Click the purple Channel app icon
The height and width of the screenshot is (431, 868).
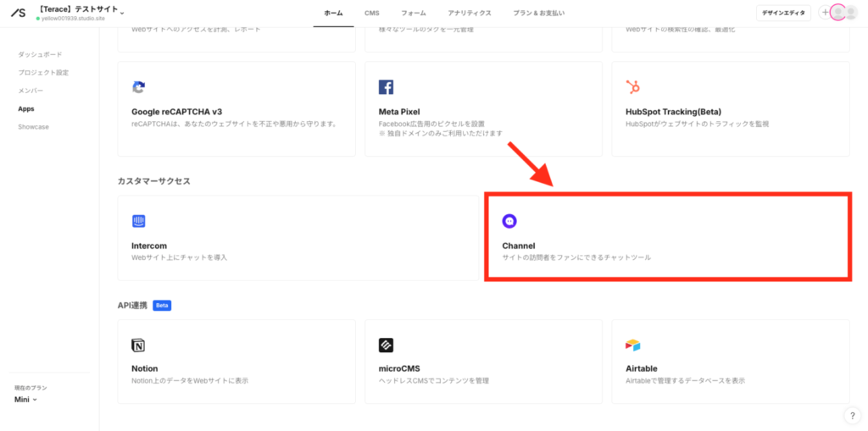509,221
